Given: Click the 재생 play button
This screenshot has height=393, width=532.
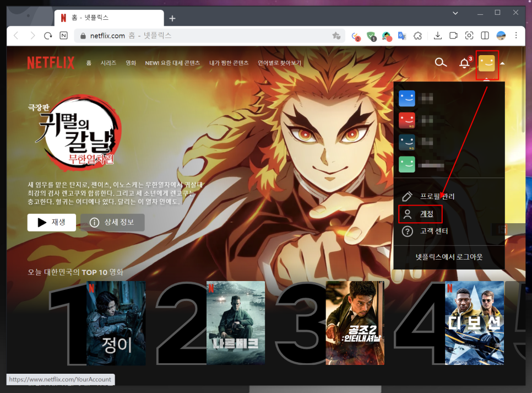Looking at the screenshot, I should [x=52, y=223].
